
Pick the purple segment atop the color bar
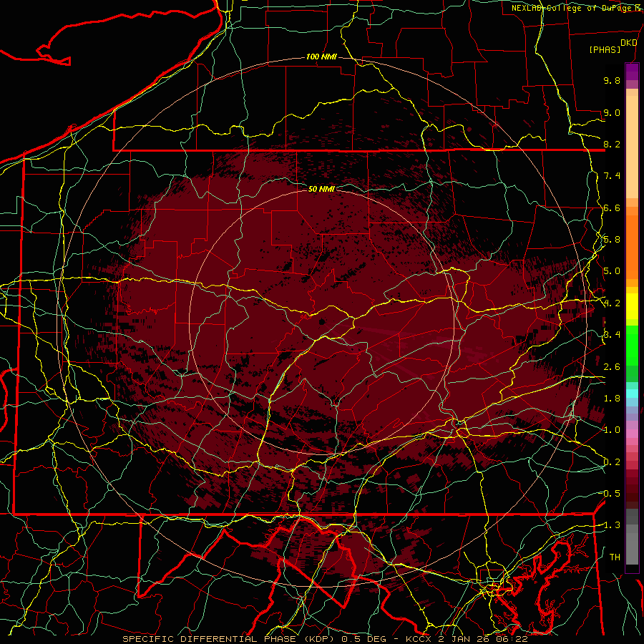click(632, 72)
